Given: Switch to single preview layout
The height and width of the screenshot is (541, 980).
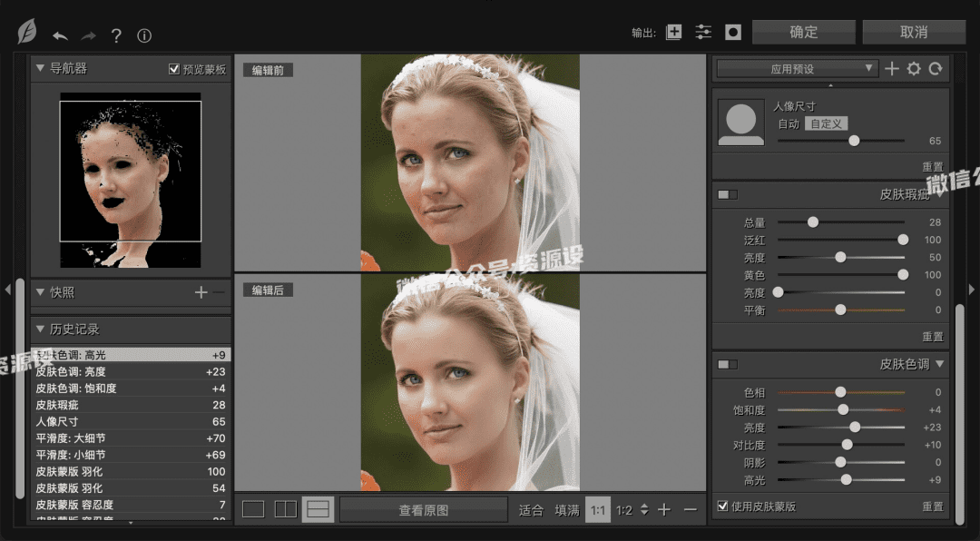Looking at the screenshot, I should coord(253,510).
